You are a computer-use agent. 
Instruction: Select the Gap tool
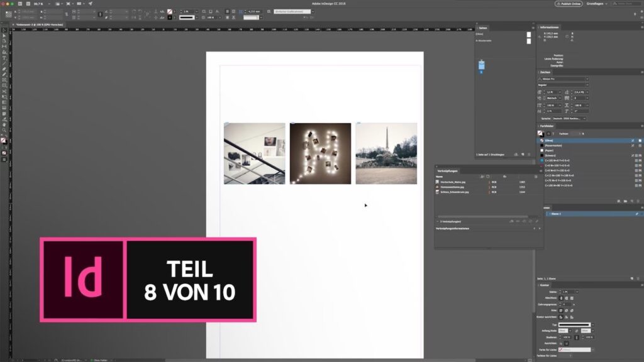pos(4,47)
